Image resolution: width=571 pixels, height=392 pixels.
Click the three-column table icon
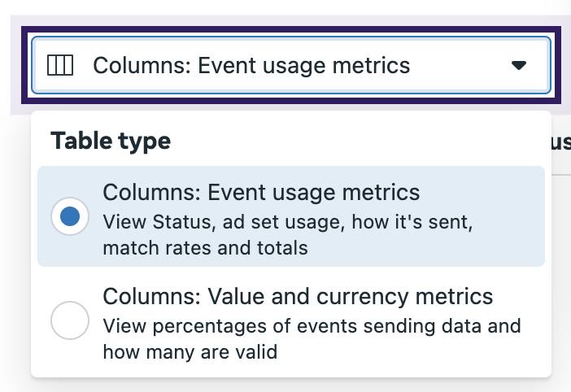coord(60,66)
